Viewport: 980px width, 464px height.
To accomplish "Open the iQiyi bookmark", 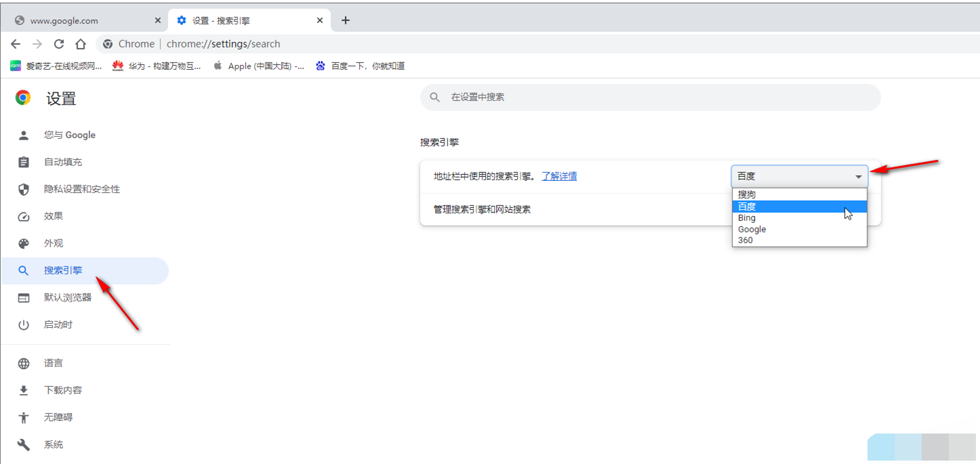I will coord(56,66).
